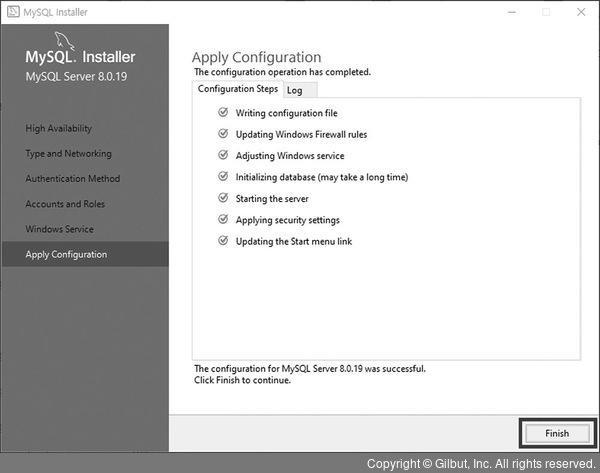
Task: Click 'Initializing database (may take a long time)' text
Action: point(322,177)
